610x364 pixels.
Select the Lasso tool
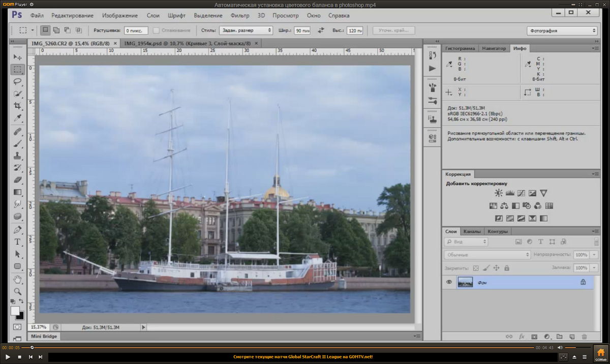(x=17, y=81)
